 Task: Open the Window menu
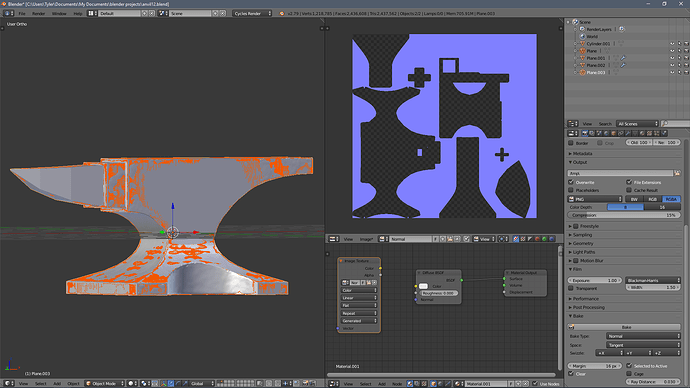pyautogui.click(x=59, y=13)
